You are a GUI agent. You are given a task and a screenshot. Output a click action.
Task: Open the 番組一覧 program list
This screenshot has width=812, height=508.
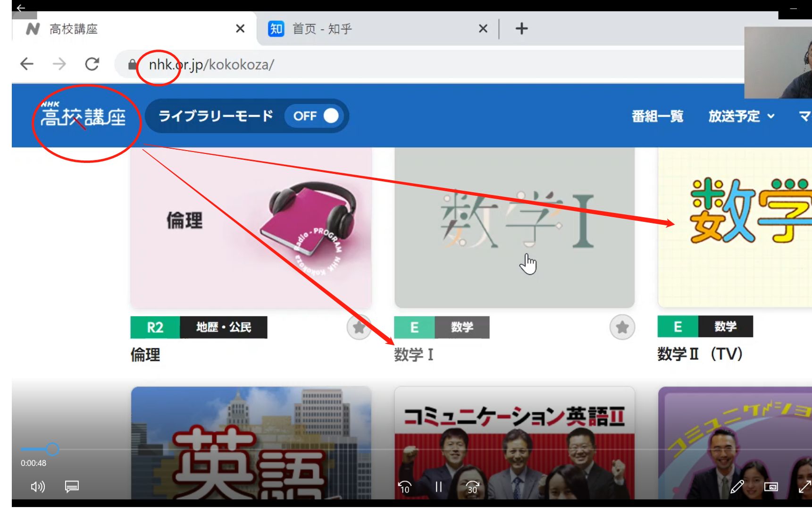(x=658, y=116)
